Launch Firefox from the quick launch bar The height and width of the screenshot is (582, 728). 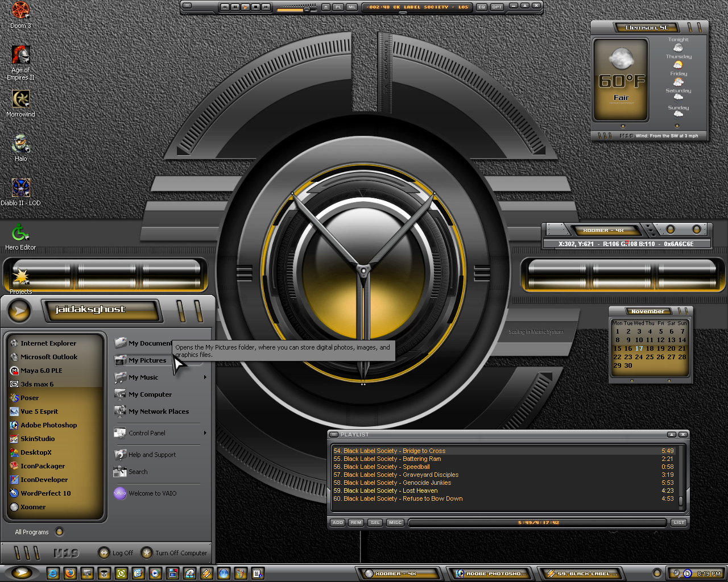coord(70,573)
